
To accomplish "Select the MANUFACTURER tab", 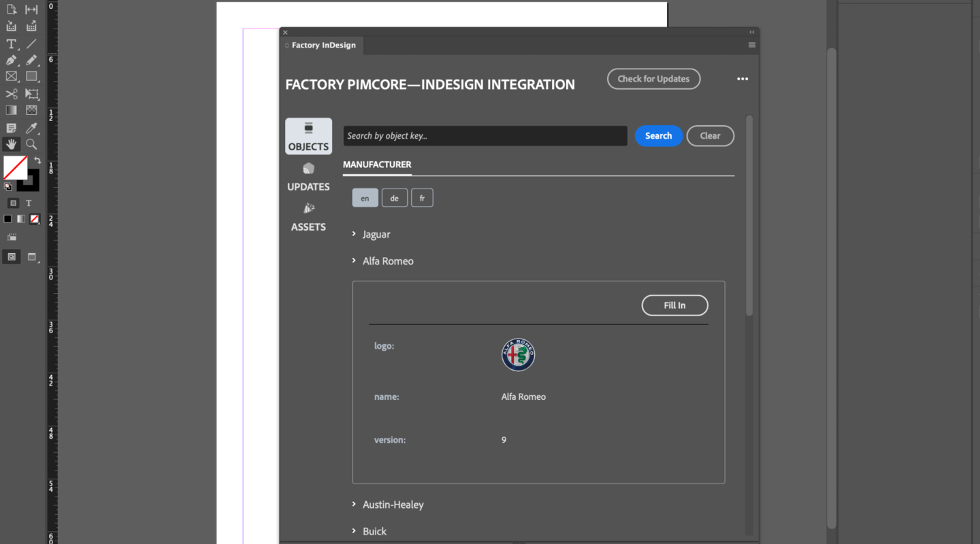I will tap(377, 165).
